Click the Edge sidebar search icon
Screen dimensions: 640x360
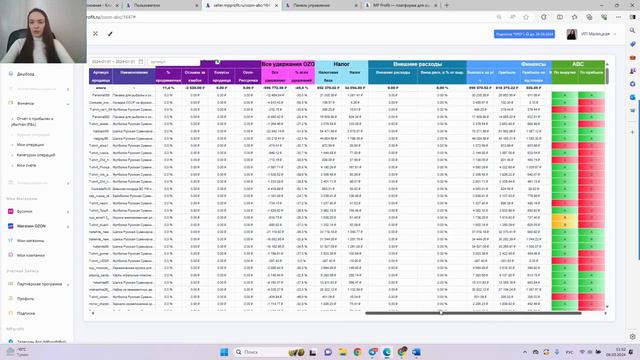point(632,30)
